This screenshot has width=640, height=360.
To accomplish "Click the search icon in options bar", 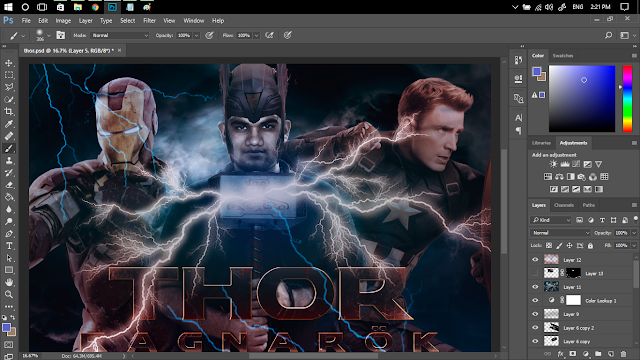I will 609,36.
